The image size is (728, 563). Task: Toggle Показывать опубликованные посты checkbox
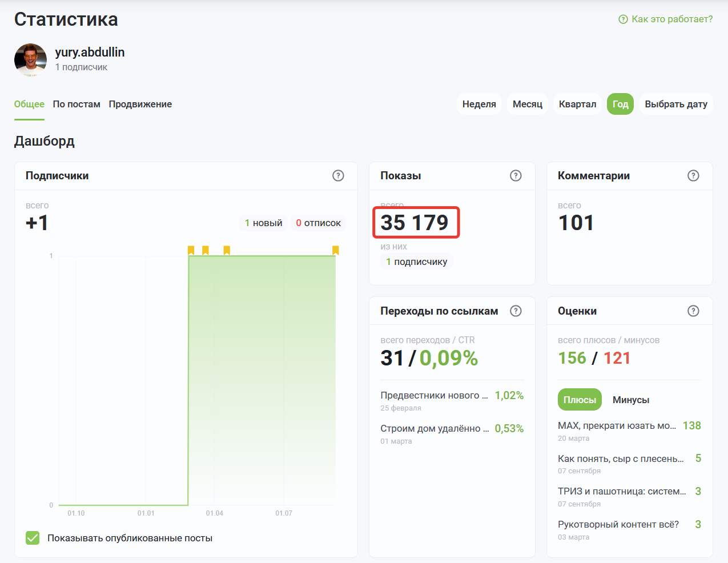pos(33,538)
